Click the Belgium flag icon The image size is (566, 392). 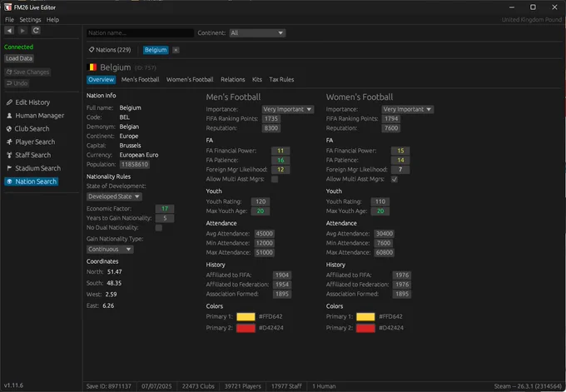click(92, 67)
